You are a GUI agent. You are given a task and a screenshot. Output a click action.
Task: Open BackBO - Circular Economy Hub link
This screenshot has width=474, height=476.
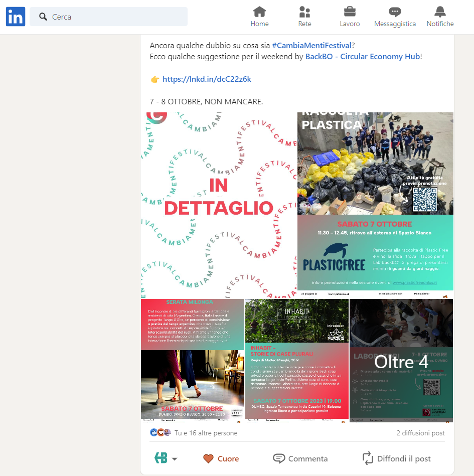coord(362,57)
